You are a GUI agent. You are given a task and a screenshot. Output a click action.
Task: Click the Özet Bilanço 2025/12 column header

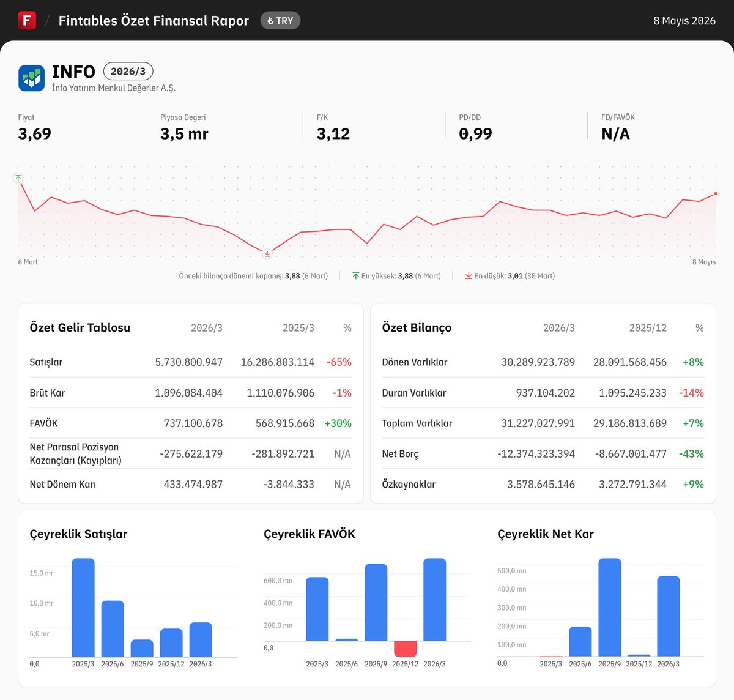[x=648, y=328]
